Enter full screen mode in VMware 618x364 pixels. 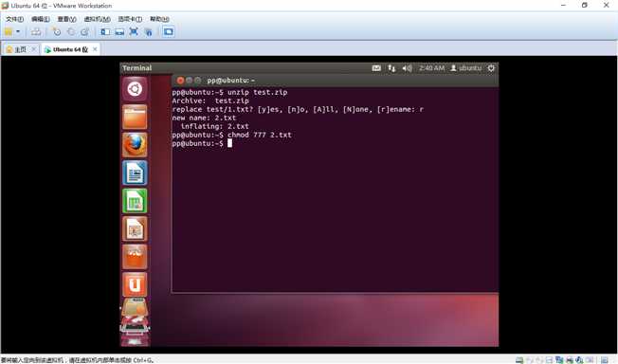point(134,32)
